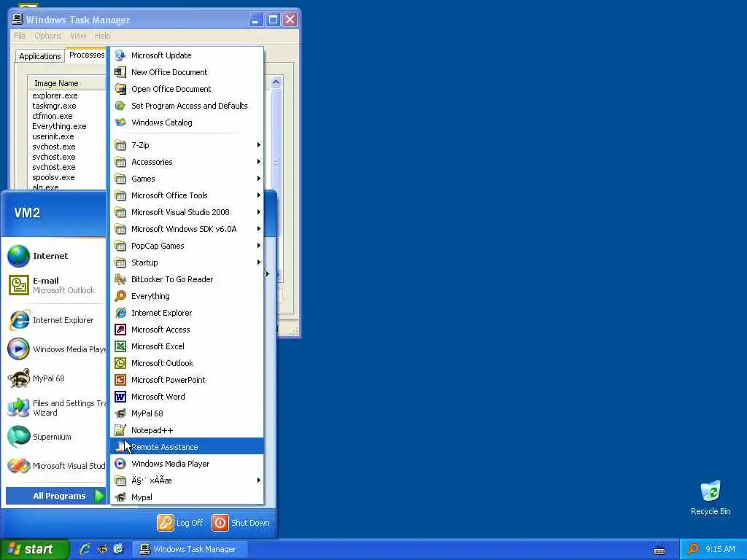This screenshot has width=747, height=560.
Task: Select Processes tab in Task Manager
Action: pyautogui.click(x=86, y=55)
